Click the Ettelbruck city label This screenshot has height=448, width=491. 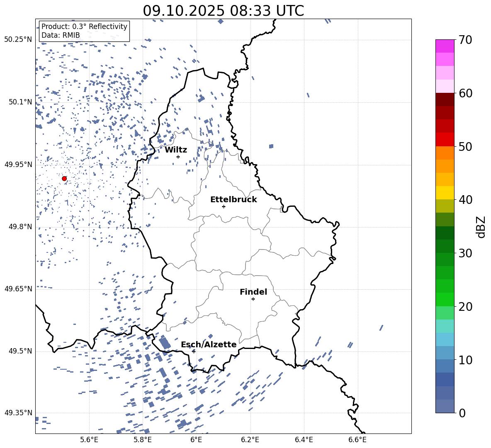tap(233, 200)
